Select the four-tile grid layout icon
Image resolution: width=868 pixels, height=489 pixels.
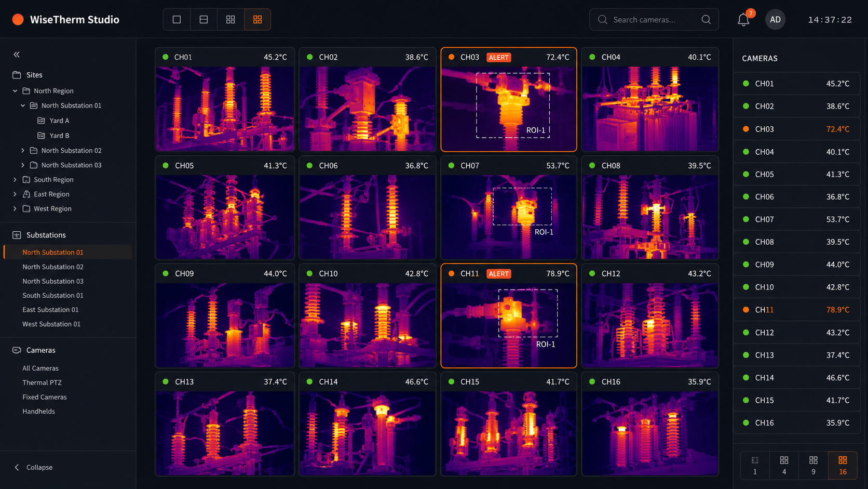coord(230,20)
